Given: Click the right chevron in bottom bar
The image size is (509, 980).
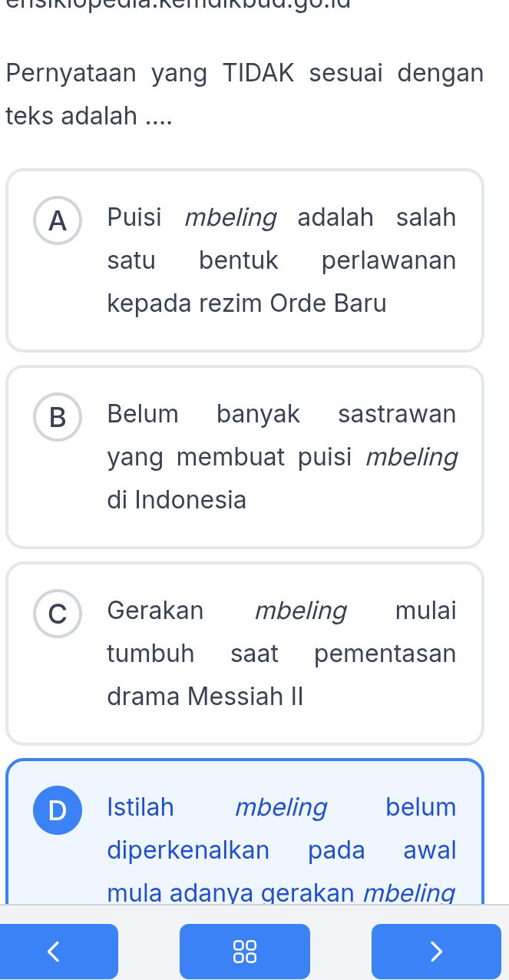Looking at the screenshot, I should pyautogui.click(x=436, y=951).
